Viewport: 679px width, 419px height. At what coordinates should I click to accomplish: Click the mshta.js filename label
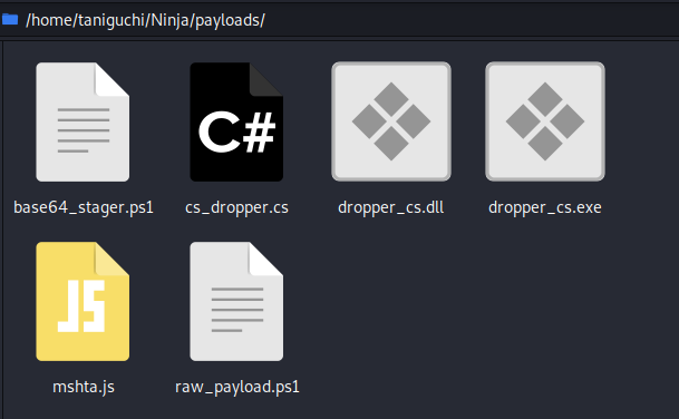coord(83,386)
